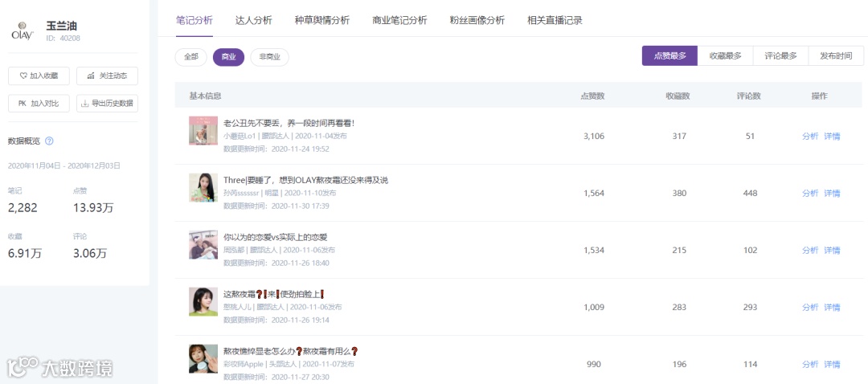Click the OLAY brand logo
Viewport: 868px width, 384px height.
click(x=23, y=31)
